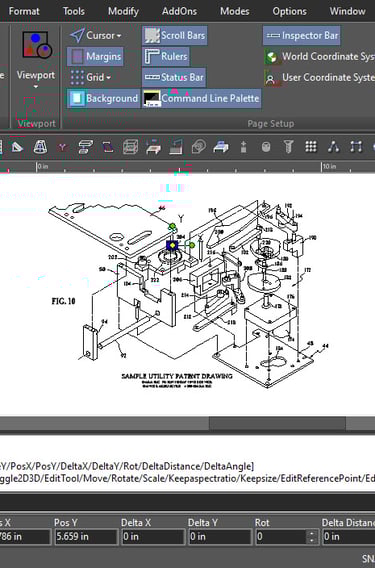Toggle the User Coordinate System display
375x568 pixels.
319,78
